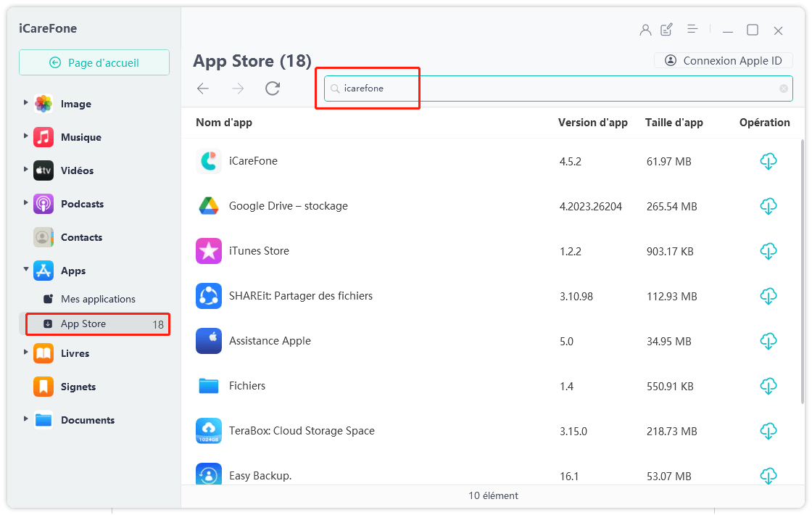The width and height of the screenshot is (812, 515).
Task: Clear the search field text
Action: [784, 88]
